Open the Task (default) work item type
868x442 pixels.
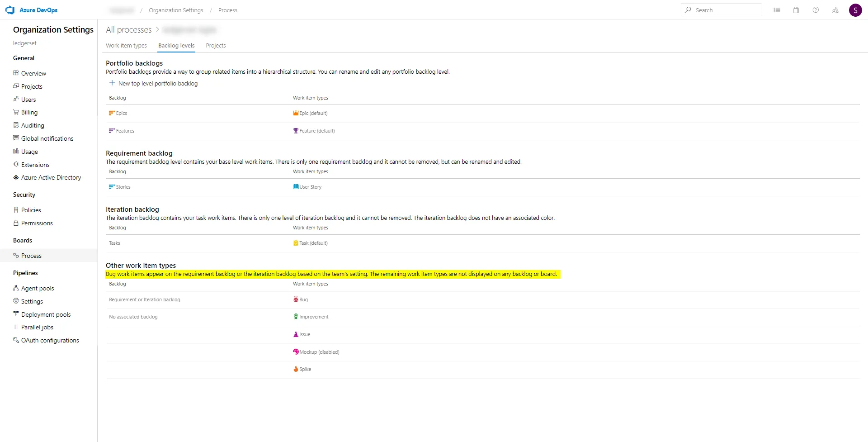pyautogui.click(x=313, y=243)
